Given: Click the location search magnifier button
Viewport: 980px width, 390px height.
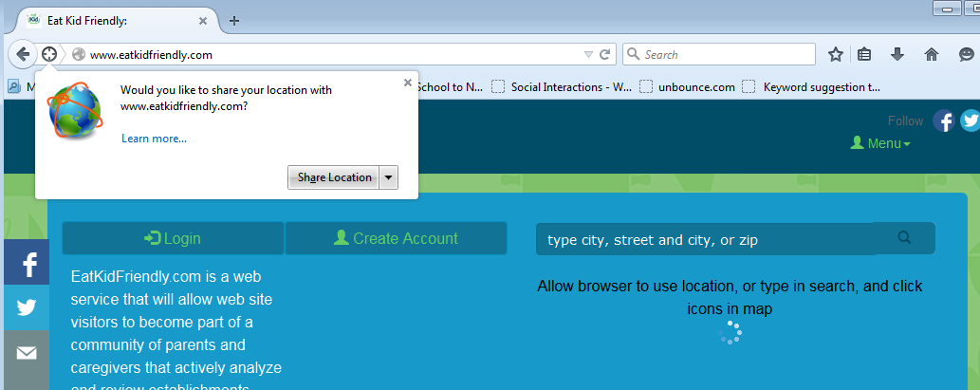Looking at the screenshot, I should pos(904,237).
